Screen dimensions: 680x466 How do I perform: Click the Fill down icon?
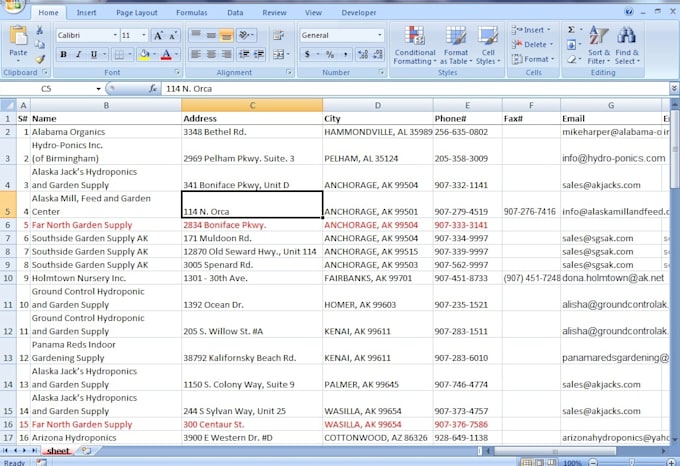[x=571, y=44]
